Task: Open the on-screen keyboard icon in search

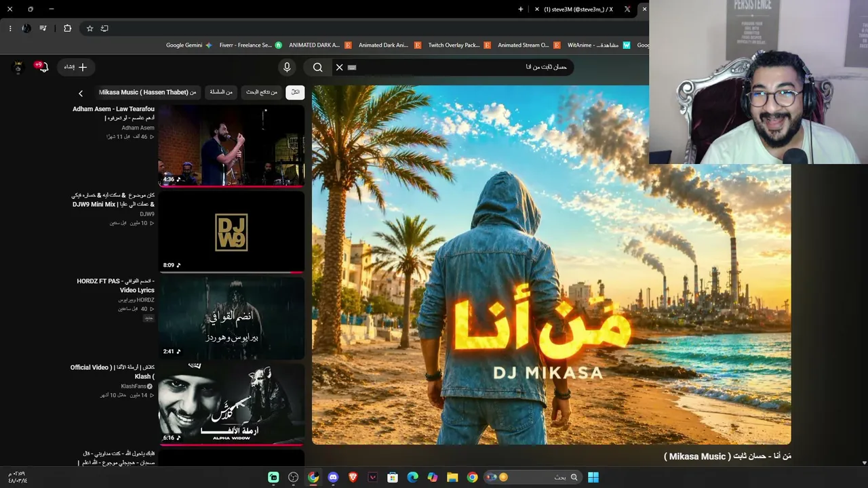Action: pos(352,67)
